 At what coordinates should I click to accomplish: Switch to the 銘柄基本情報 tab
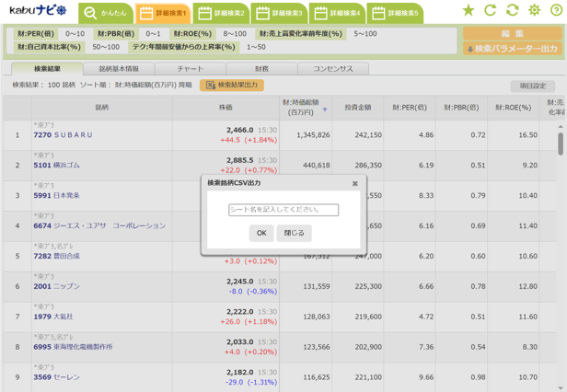pyautogui.click(x=119, y=69)
